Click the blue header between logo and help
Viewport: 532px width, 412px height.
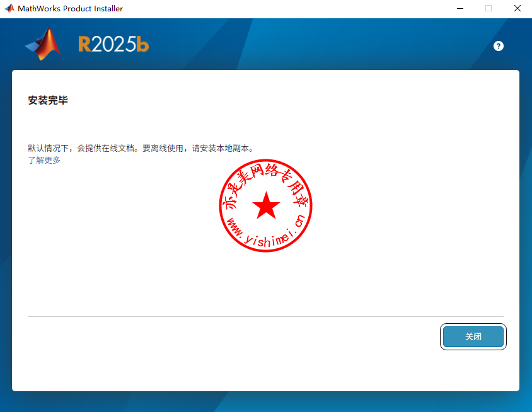[x=315, y=44]
